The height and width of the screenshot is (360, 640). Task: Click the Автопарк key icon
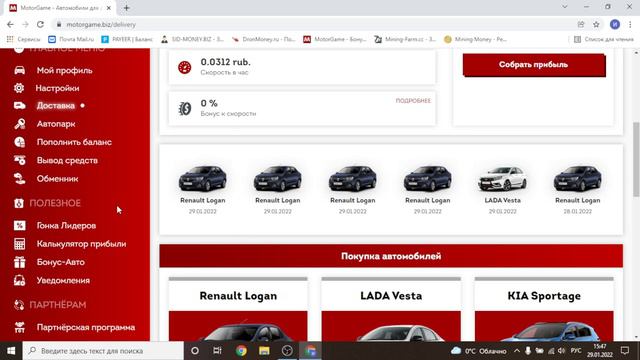tap(19, 124)
